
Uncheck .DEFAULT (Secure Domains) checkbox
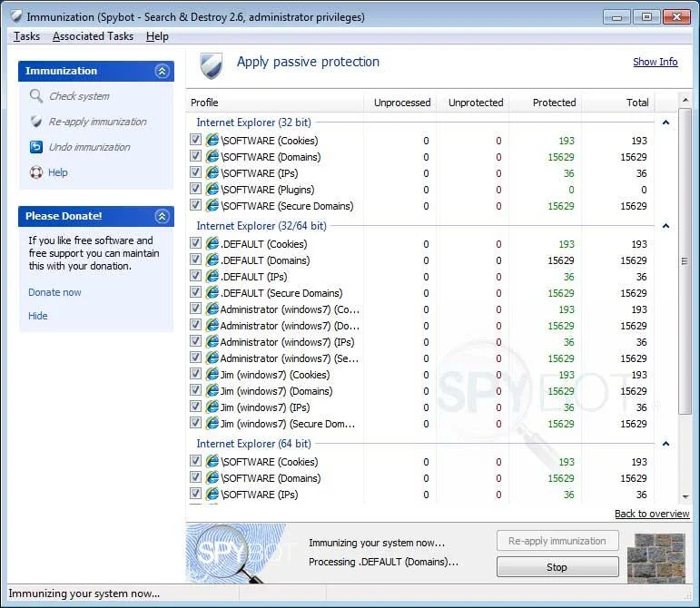(195, 292)
